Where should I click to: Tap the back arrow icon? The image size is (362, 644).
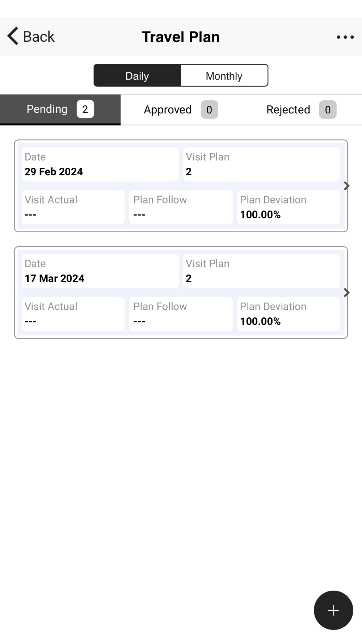pyautogui.click(x=13, y=36)
